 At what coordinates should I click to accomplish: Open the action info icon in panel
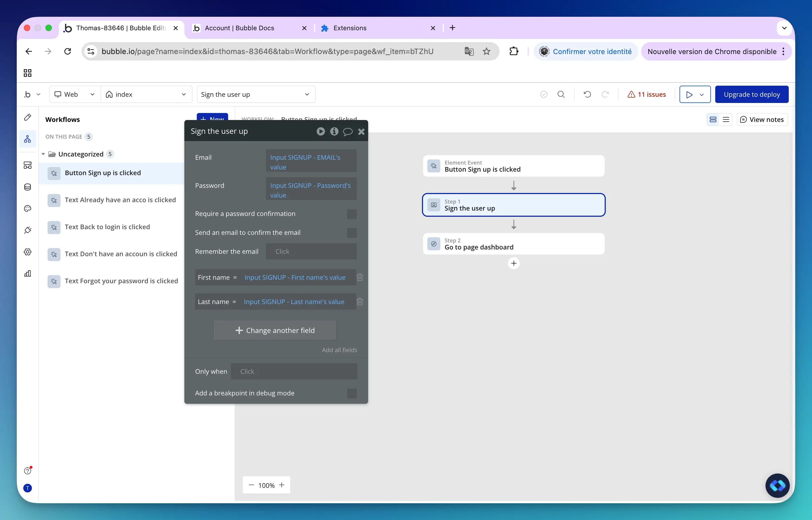point(334,131)
